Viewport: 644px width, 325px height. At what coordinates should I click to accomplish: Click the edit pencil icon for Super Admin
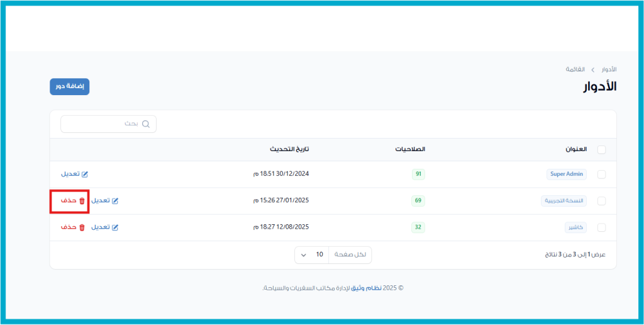click(x=85, y=174)
